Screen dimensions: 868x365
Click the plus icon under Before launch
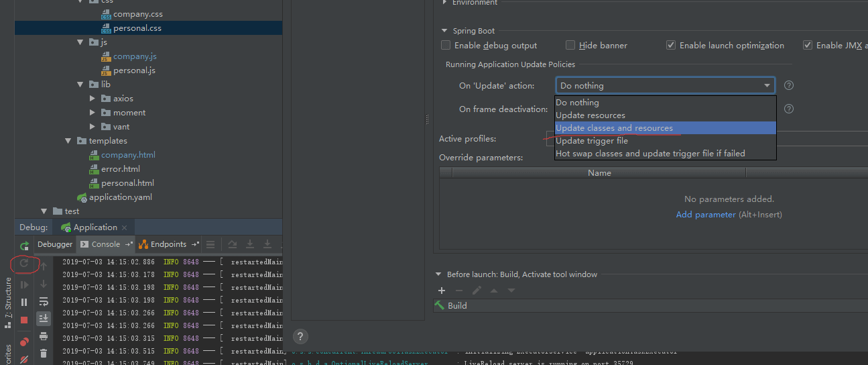click(442, 291)
